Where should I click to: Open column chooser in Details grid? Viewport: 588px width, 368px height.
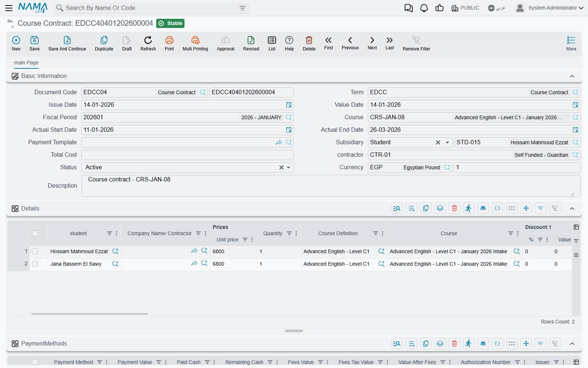click(576, 227)
